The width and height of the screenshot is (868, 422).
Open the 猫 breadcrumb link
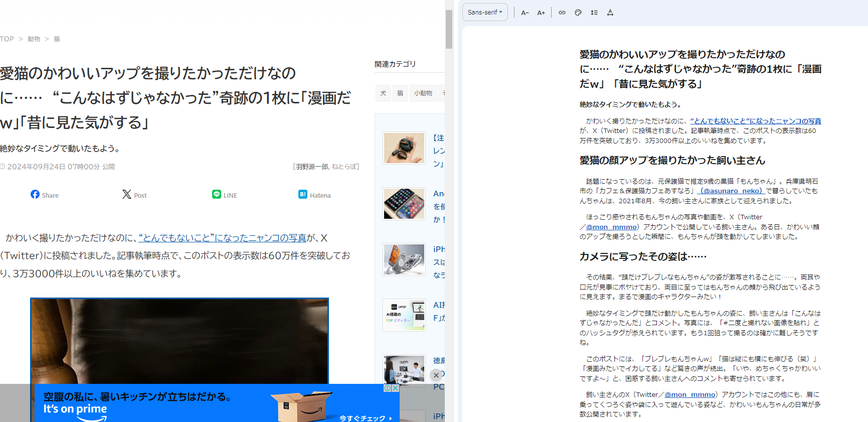coord(57,39)
